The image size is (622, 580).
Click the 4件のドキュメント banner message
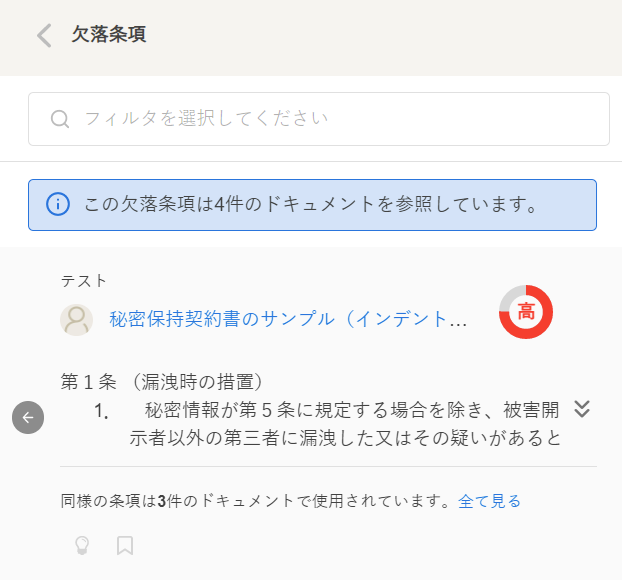[312, 205]
